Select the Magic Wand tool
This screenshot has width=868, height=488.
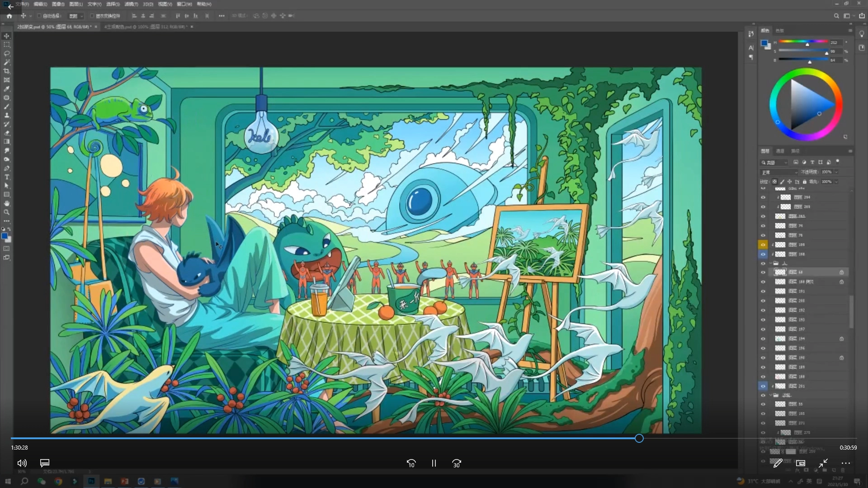coord(7,62)
